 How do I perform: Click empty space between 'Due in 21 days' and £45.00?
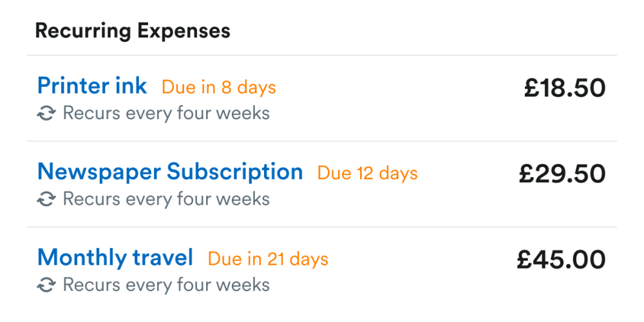point(422,260)
